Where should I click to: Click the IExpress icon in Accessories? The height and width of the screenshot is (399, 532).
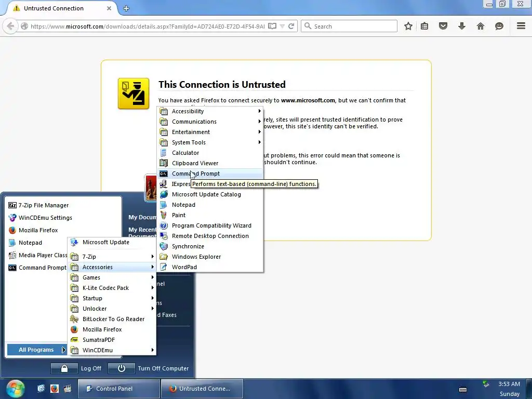coord(164,184)
